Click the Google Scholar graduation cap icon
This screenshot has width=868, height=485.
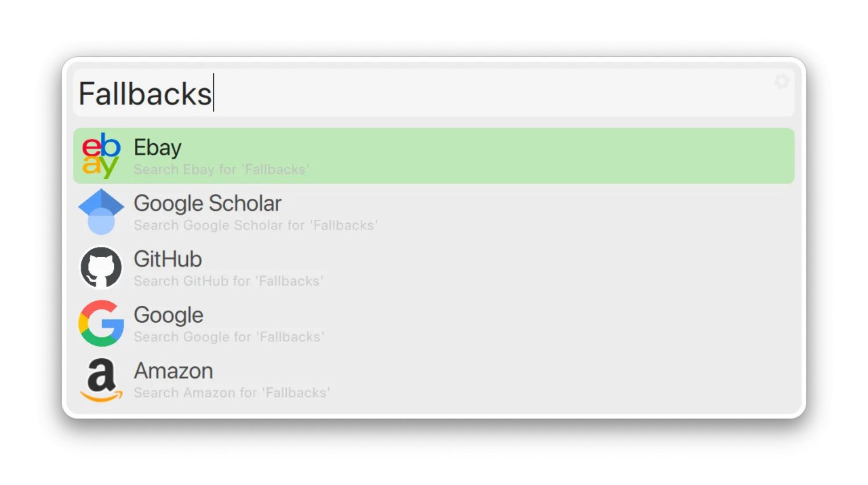point(101,212)
